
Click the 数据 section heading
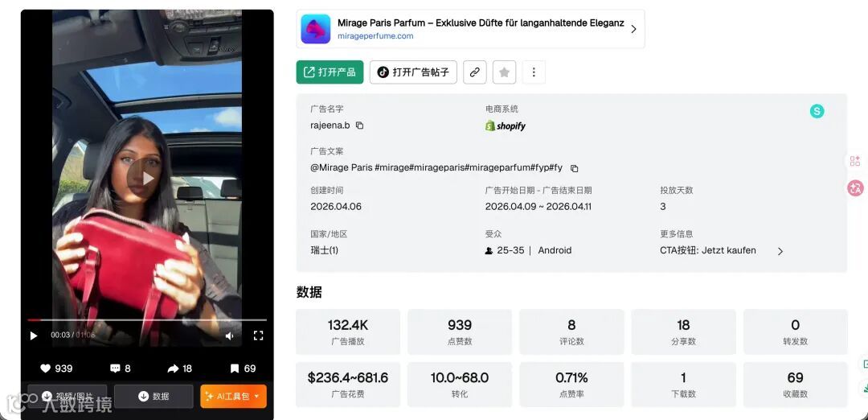[309, 292]
